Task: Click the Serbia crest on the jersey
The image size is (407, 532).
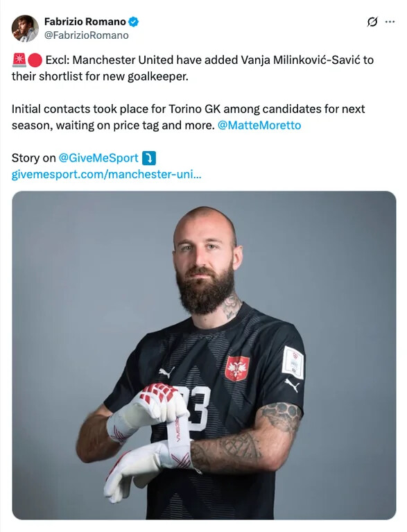Action: point(237,368)
